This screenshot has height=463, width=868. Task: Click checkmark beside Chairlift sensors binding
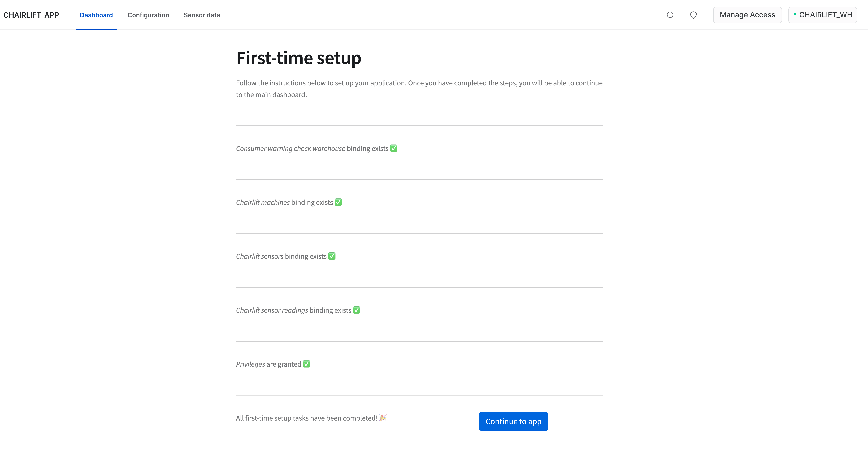pyautogui.click(x=332, y=256)
